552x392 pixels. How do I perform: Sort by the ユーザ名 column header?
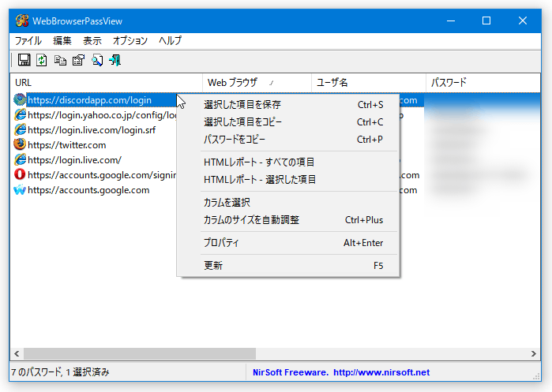[369, 83]
